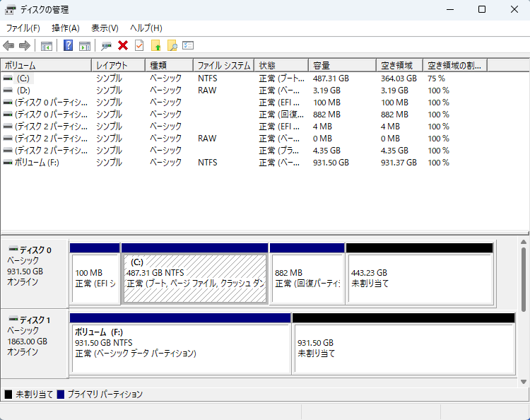Sort by the 種類 column header
The image size is (530, 420).
click(170, 65)
